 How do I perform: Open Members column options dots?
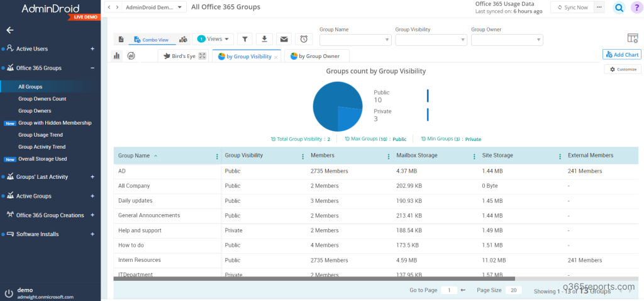point(389,156)
